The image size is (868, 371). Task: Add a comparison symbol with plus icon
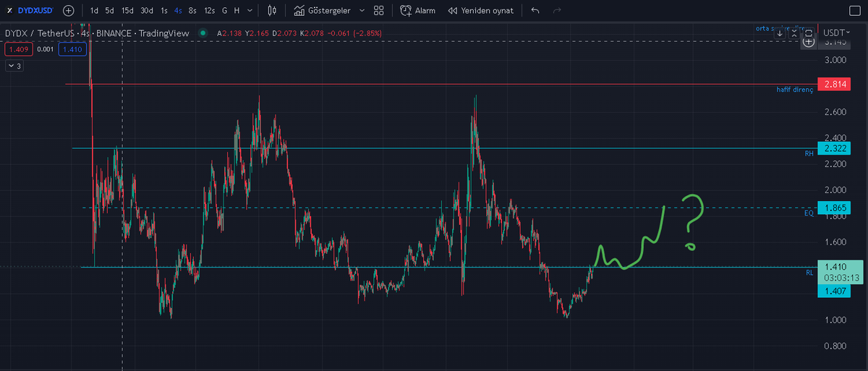coord(68,11)
